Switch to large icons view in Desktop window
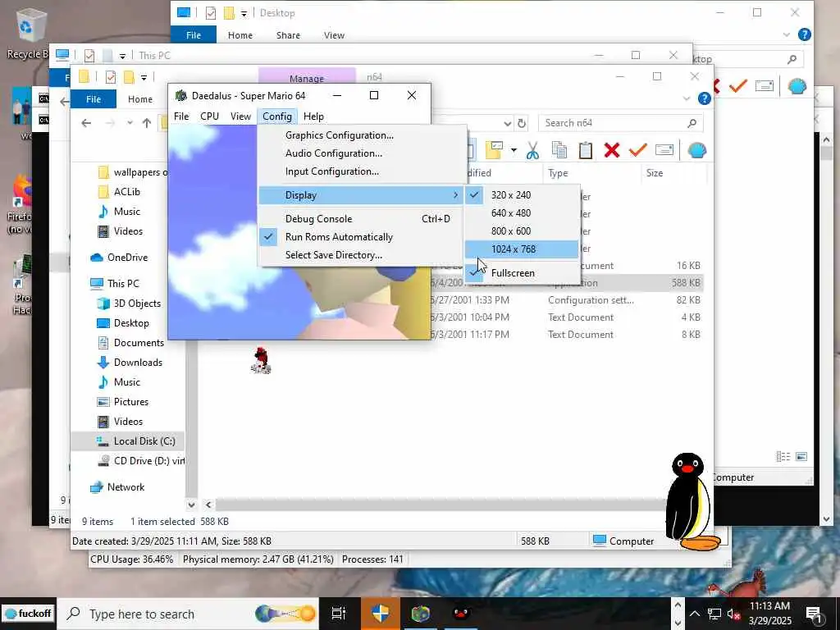 pyautogui.click(x=801, y=456)
